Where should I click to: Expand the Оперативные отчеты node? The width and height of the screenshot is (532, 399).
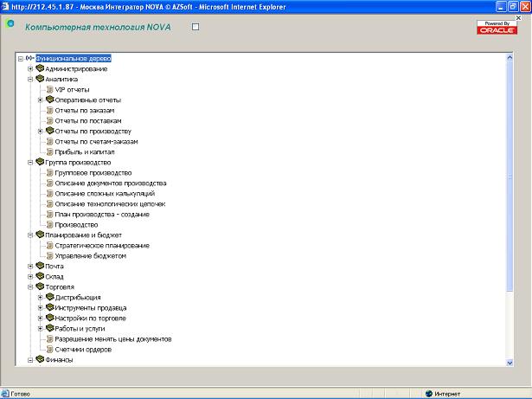(40, 100)
